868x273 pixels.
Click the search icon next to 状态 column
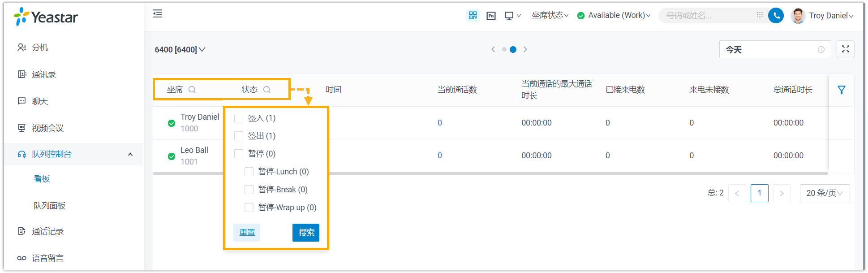tap(267, 90)
